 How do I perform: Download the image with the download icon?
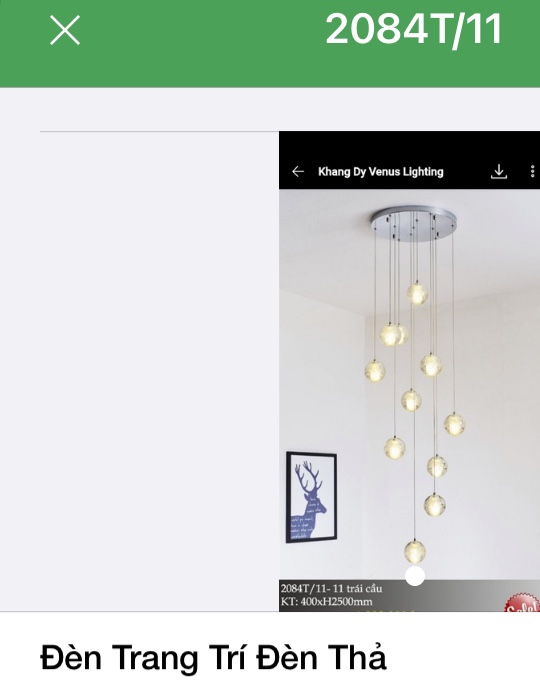click(499, 171)
